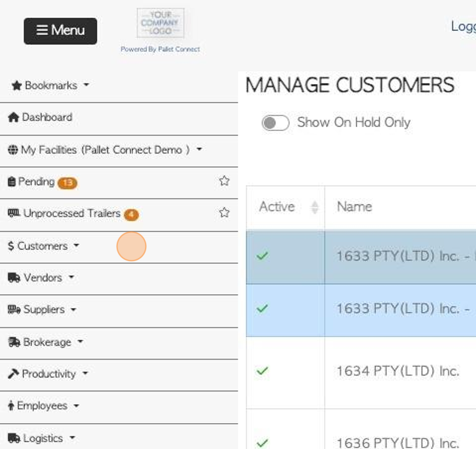This screenshot has height=449, width=476.
Task: Click the Menu hamburger button
Action: [60, 31]
